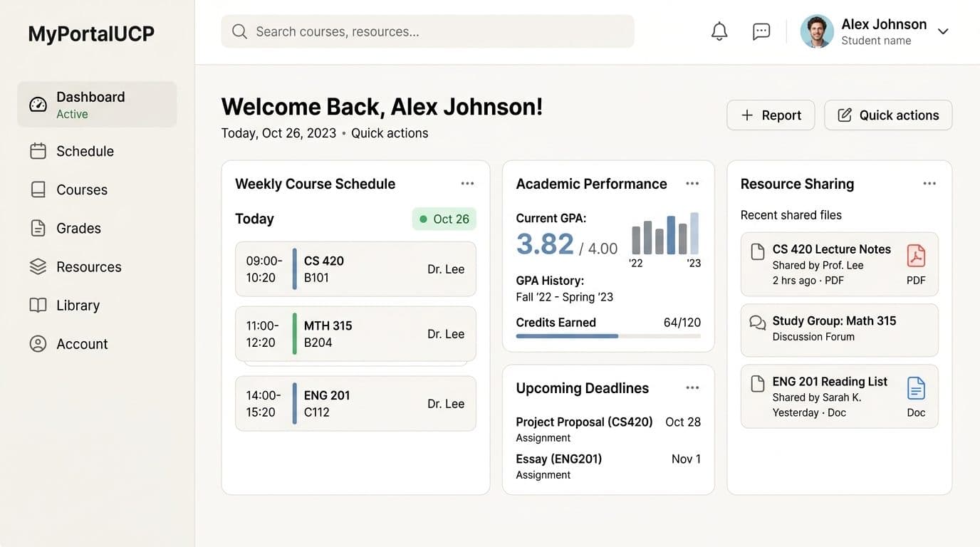Open Resource Sharing card options menu
980x547 pixels.
pos(929,183)
